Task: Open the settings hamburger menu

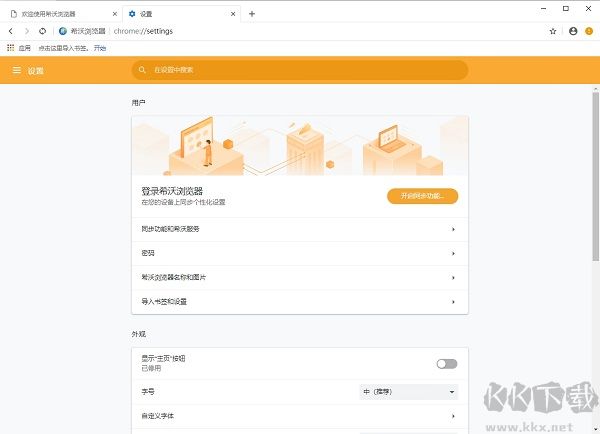Action: coord(16,70)
